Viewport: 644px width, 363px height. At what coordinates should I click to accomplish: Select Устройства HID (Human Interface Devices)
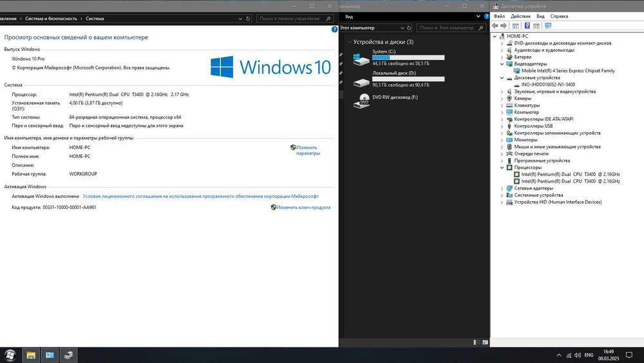[558, 202]
